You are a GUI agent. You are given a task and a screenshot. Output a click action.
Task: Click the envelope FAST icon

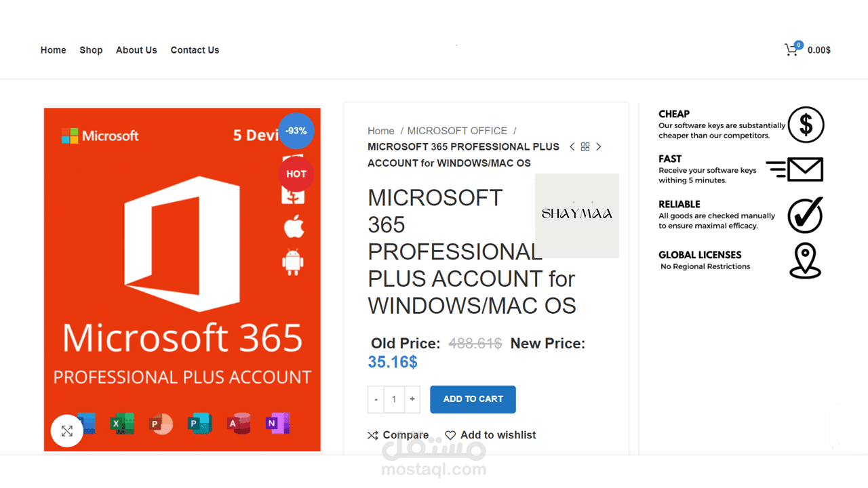tap(795, 169)
